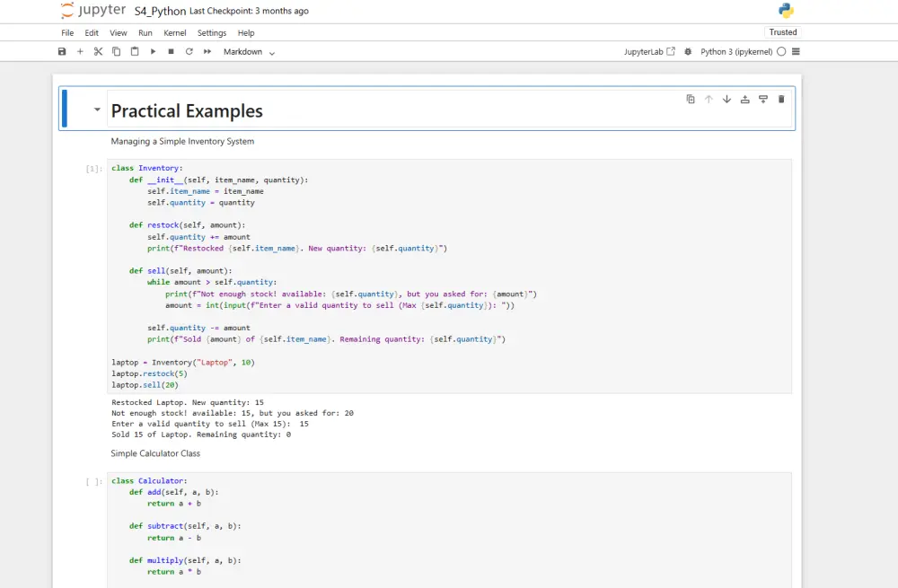Open the Settings menu

[212, 32]
